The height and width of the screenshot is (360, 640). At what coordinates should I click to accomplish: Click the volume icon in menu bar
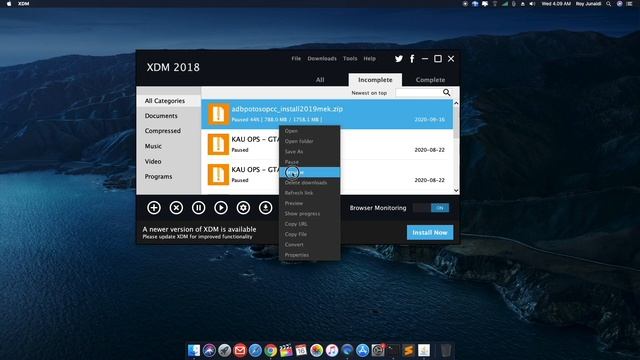click(x=532, y=4)
